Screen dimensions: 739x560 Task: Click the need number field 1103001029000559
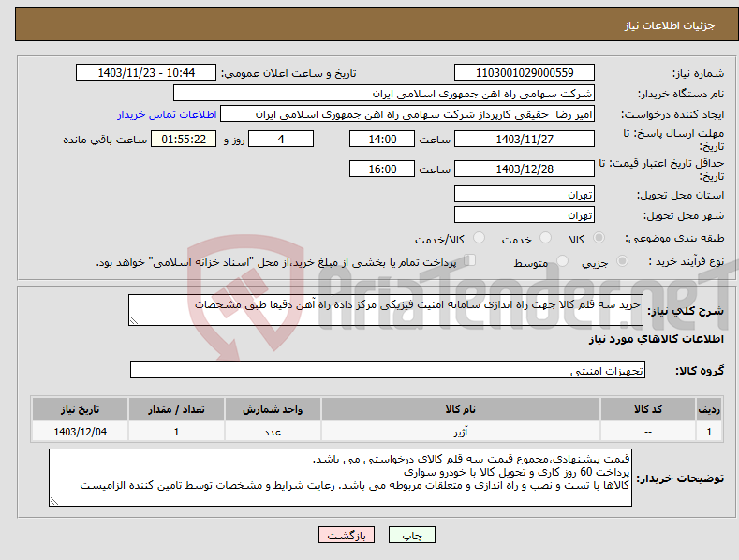point(525,73)
